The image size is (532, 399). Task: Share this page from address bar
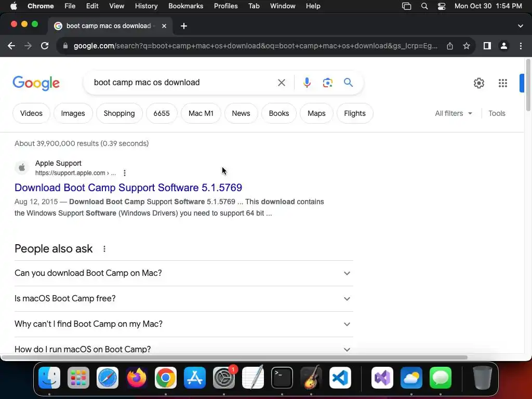tap(450, 46)
